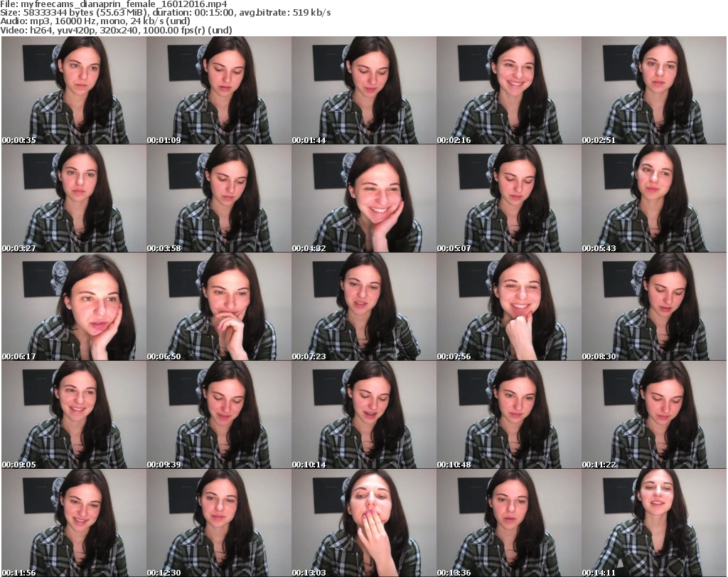Pick the thumbnail at 00:06:17
Image resolution: width=728 pixels, height=577 pixels.
pos(74,307)
